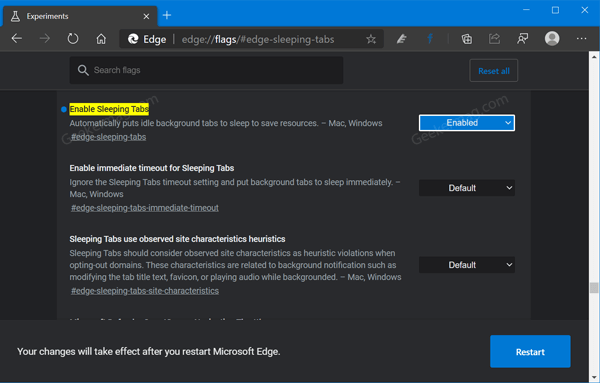Click the Share icon in the toolbar
The height and width of the screenshot is (383, 600).
[x=494, y=39]
